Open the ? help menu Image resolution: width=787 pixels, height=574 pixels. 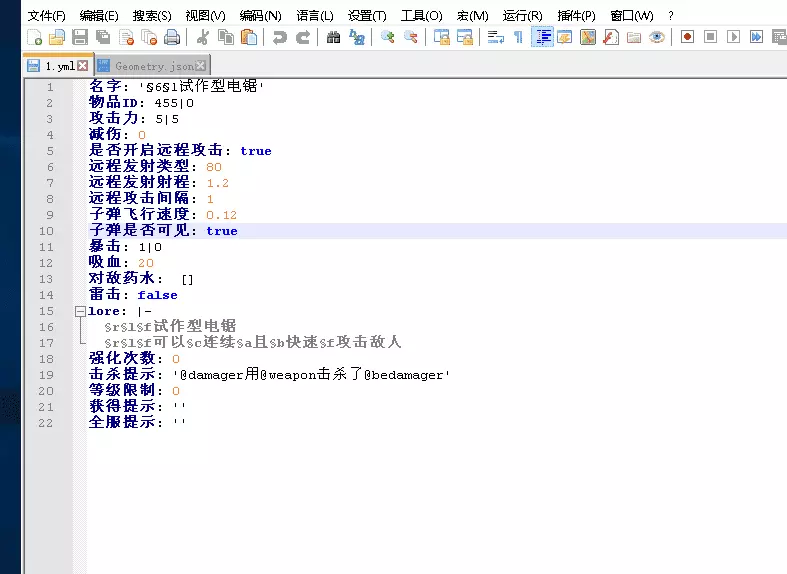(x=671, y=16)
